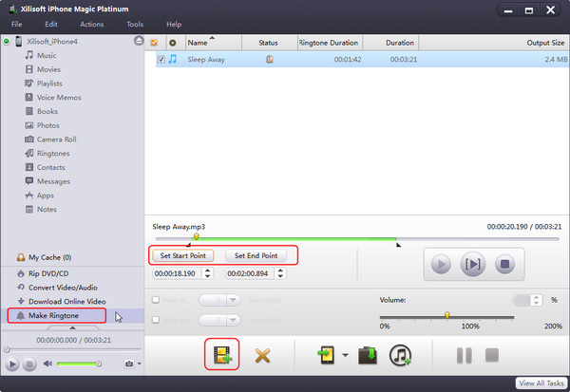Open the snapshot camera dropdown arrow

(139, 364)
